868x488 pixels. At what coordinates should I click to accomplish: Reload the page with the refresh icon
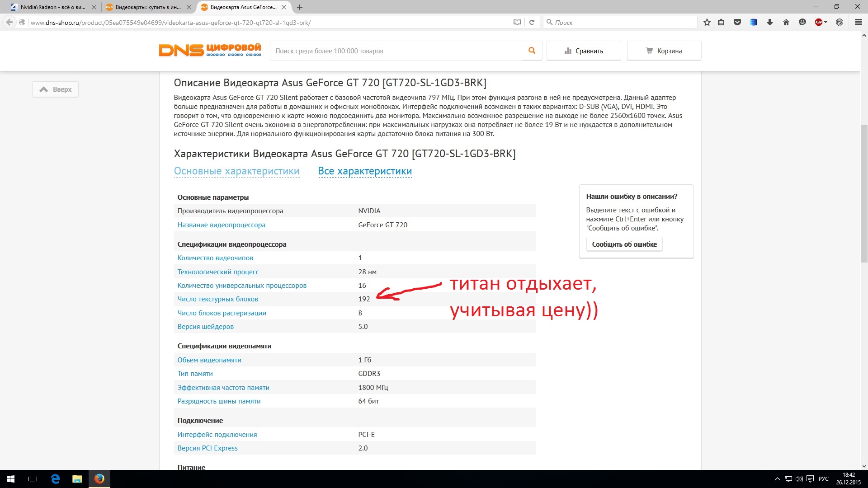(532, 22)
